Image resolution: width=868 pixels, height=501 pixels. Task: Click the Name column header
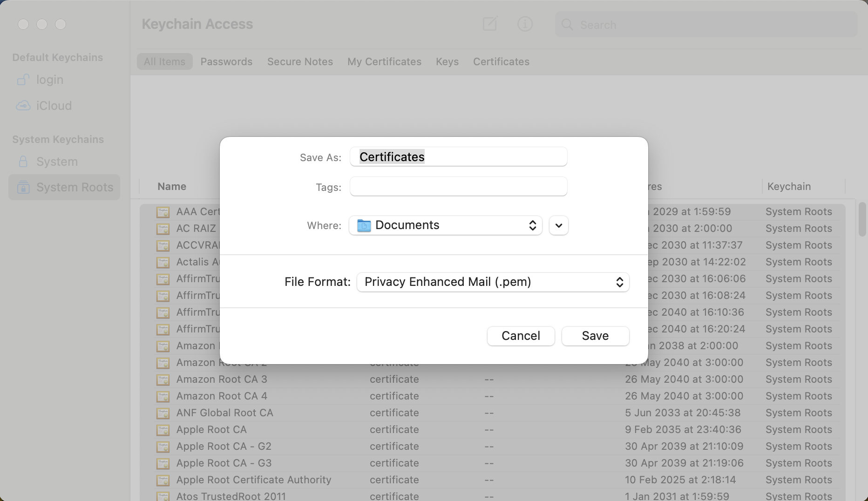click(172, 186)
